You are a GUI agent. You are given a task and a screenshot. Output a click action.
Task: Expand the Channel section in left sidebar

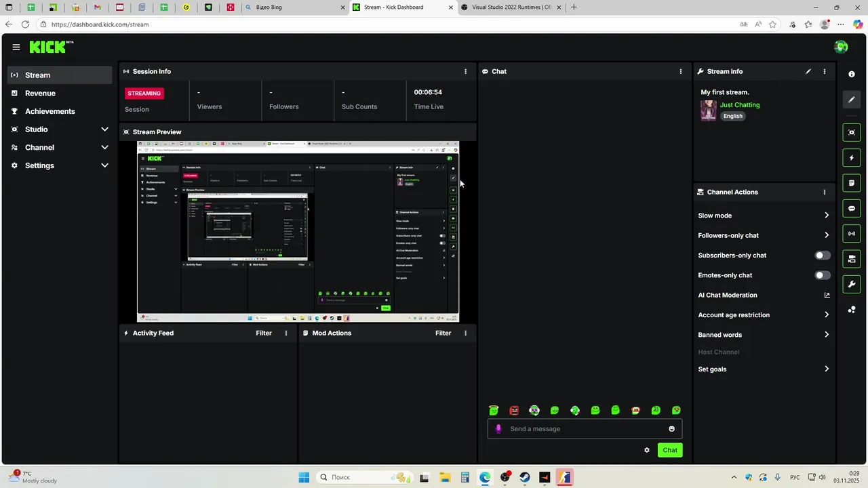click(60, 147)
